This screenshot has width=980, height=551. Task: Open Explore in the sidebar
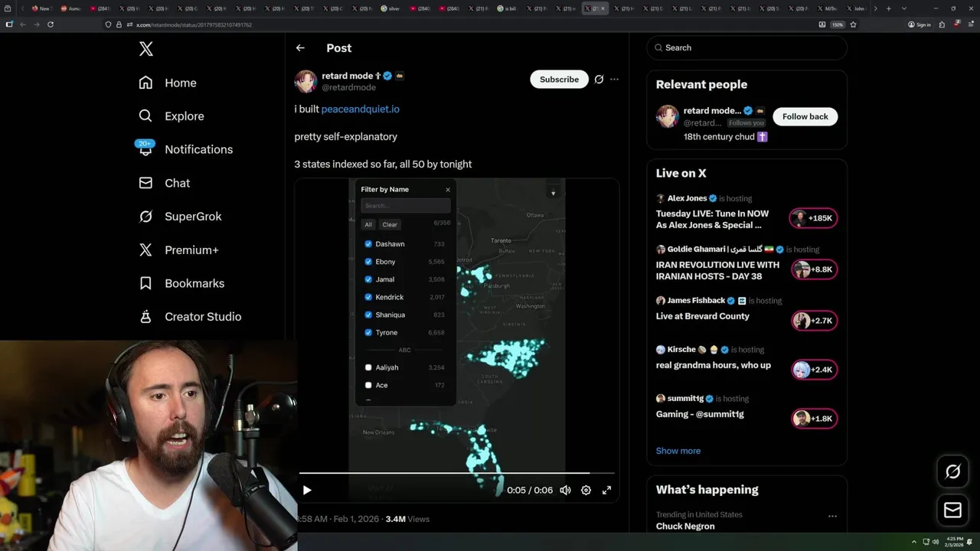click(171, 116)
